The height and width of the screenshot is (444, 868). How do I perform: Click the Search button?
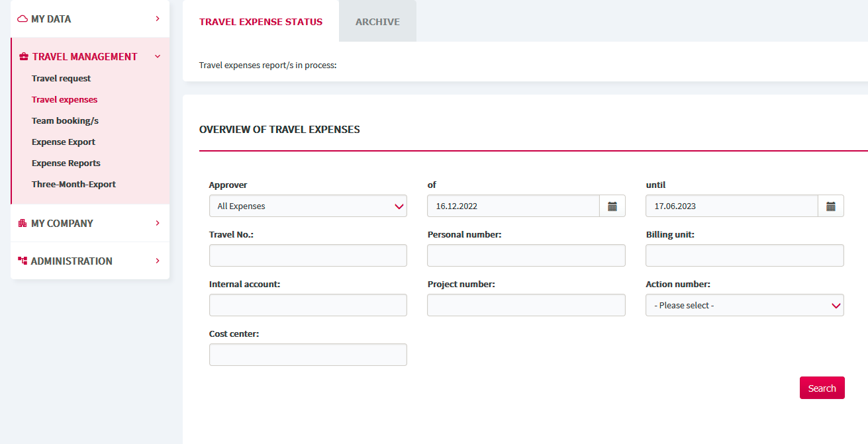tap(822, 388)
